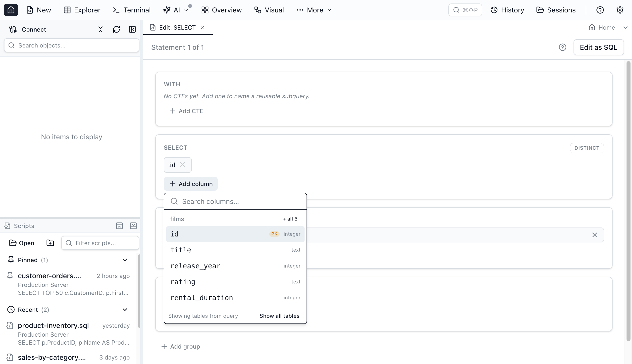The image size is (632, 364).
Task: Add a CTE
Action: coord(186,111)
